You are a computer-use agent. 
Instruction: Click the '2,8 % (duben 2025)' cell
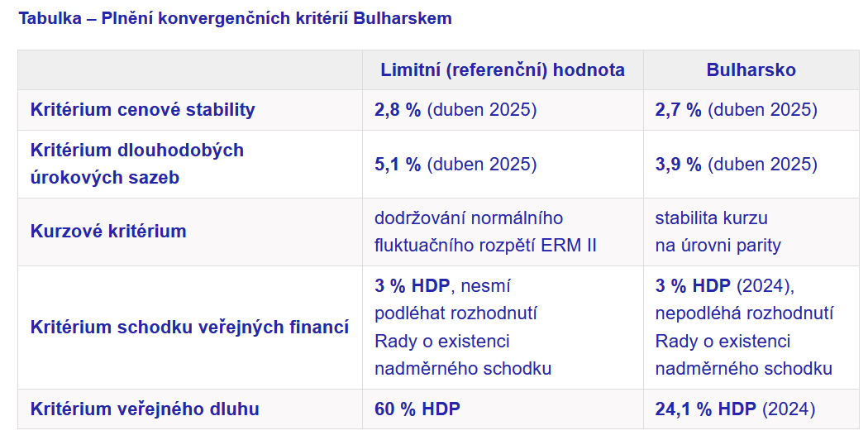(x=503, y=110)
